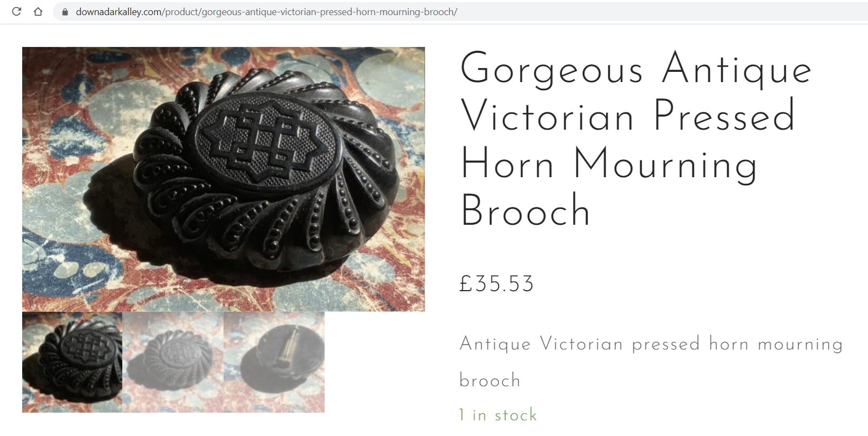Click the grey 'Antique Victorian pressed horn mourning' text
Image resolution: width=868 pixels, height=436 pixels.
(x=651, y=344)
